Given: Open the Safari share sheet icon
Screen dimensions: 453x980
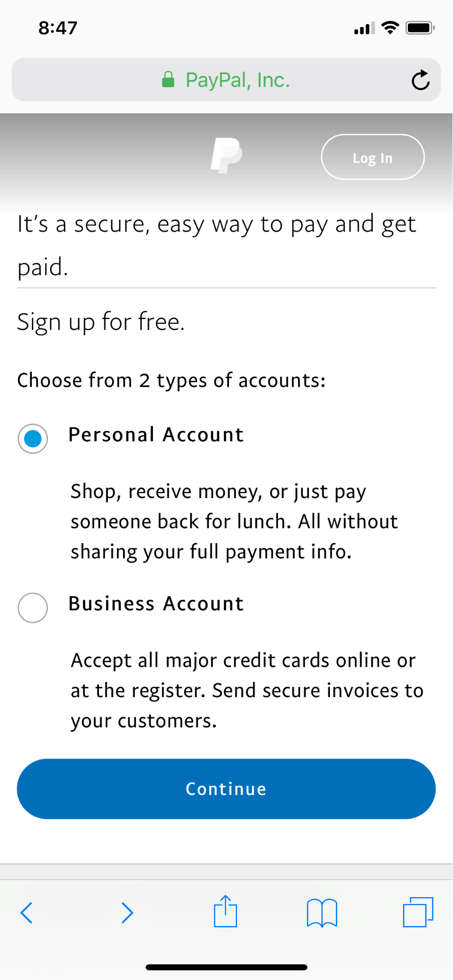Looking at the screenshot, I should tap(226, 911).
